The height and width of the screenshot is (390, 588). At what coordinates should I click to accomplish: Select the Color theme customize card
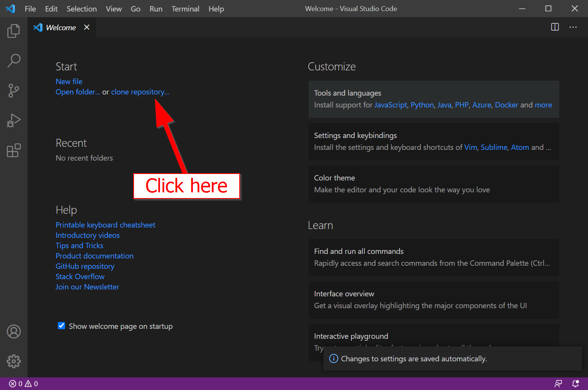tap(433, 184)
